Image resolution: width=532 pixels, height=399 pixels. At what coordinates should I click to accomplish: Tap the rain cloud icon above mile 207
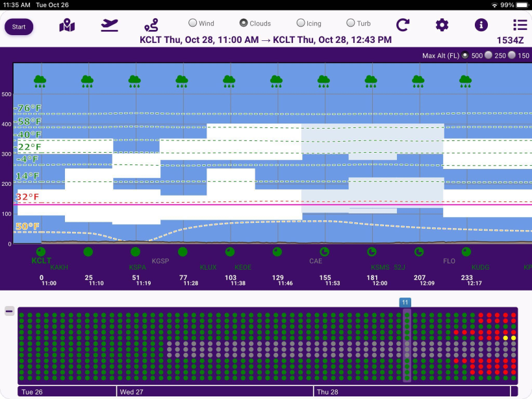[418, 81]
